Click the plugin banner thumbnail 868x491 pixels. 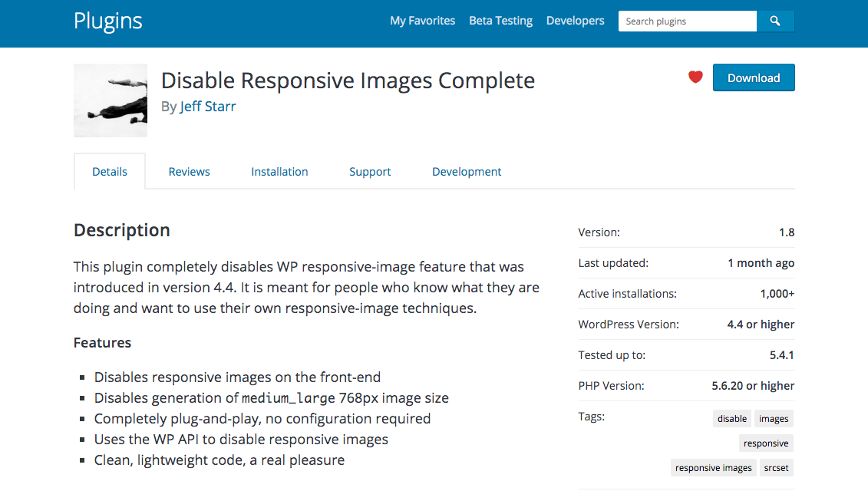(110, 101)
